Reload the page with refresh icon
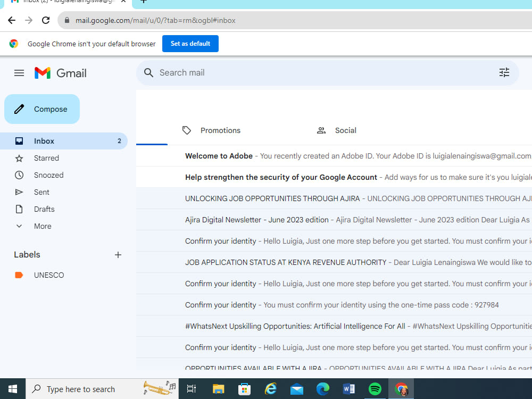532x399 pixels. click(46, 20)
